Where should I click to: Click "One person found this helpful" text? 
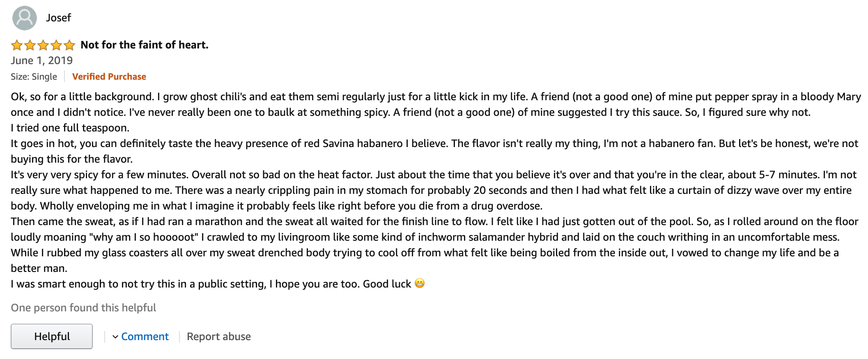coord(83,308)
